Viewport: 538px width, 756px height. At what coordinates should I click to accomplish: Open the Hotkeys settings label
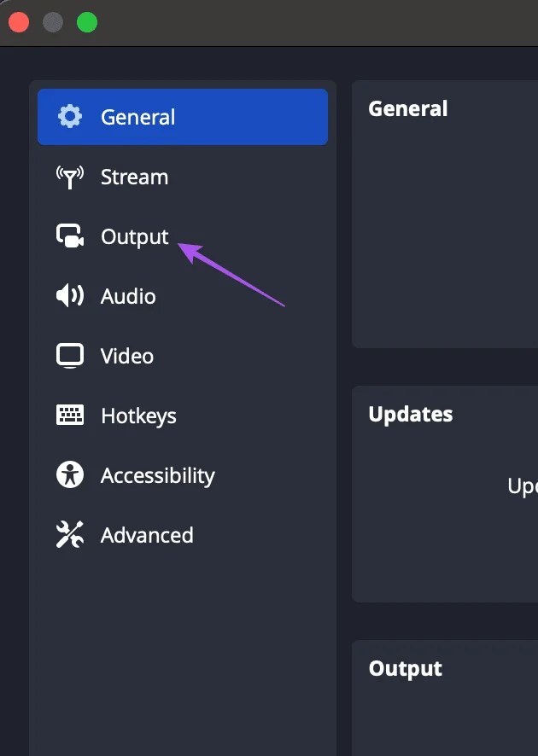139,416
